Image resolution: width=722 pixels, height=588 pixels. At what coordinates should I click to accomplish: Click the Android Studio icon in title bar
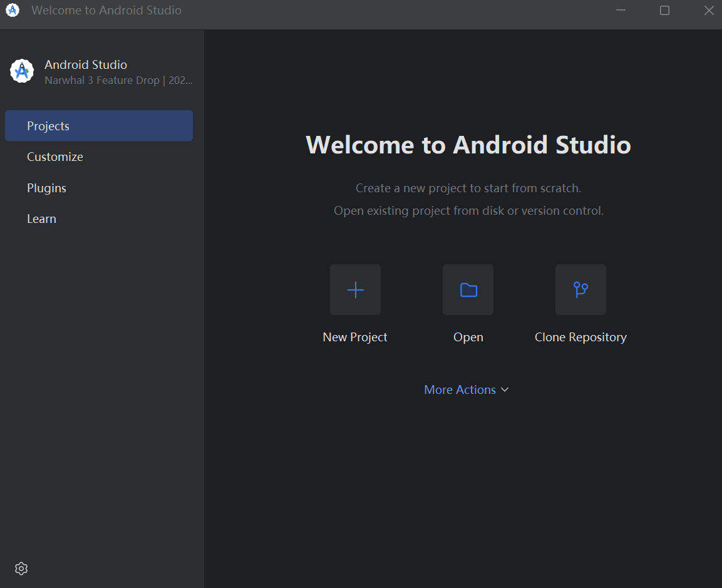12,10
